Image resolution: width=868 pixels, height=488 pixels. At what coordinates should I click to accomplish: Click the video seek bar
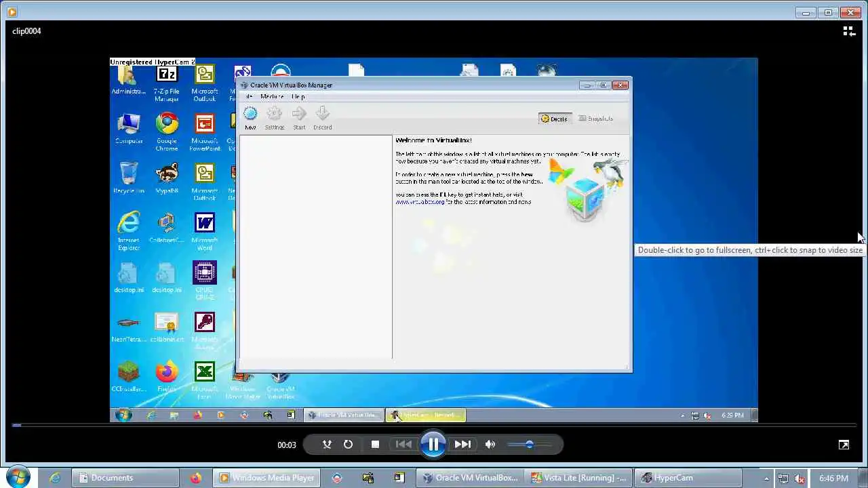coord(434,426)
